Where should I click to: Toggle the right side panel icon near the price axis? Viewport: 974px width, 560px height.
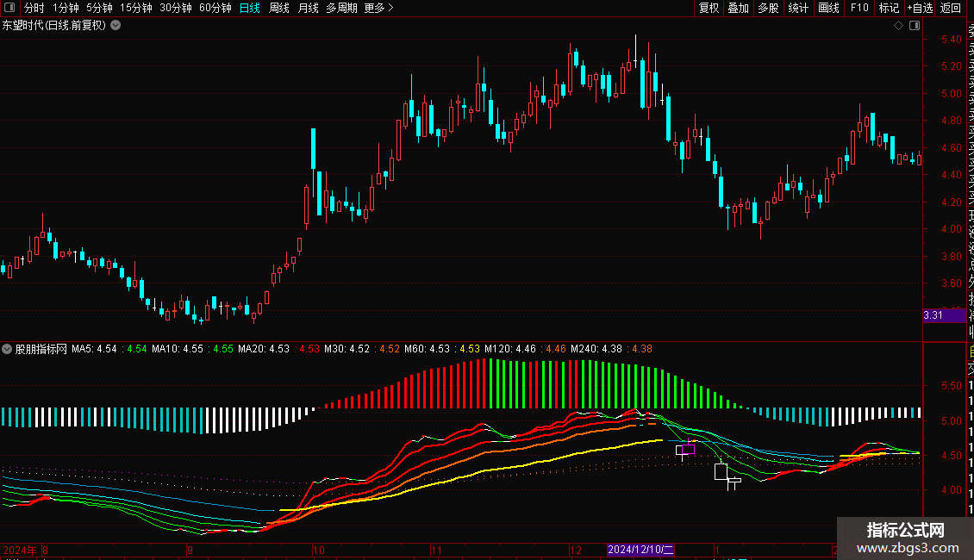[x=915, y=26]
